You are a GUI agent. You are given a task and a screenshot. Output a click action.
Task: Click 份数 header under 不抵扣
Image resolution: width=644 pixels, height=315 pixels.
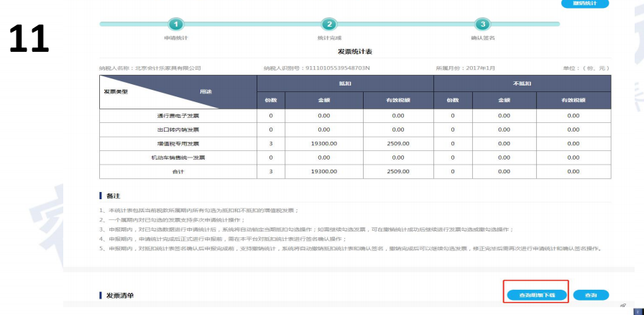(x=453, y=101)
